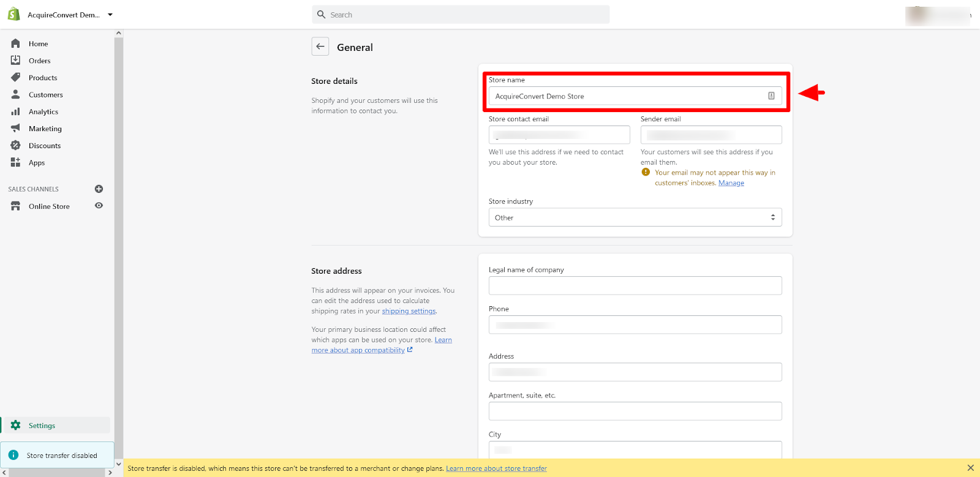Click the Shopify logo icon
Image resolution: width=980 pixels, height=477 pixels.
click(13, 15)
